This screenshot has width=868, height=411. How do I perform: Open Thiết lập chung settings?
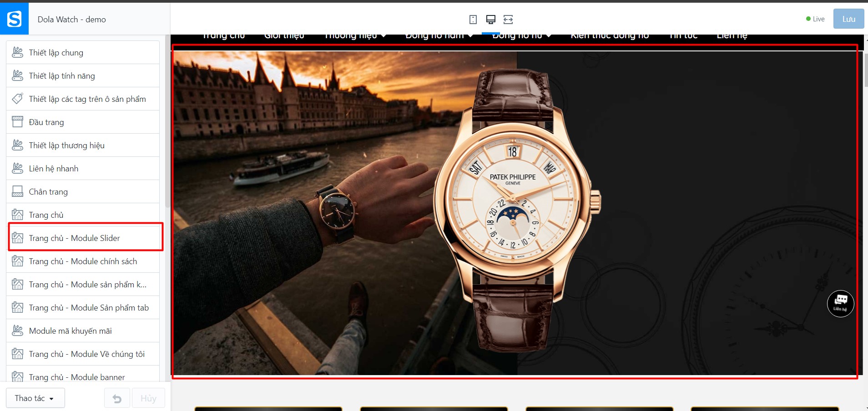click(x=83, y=53)
